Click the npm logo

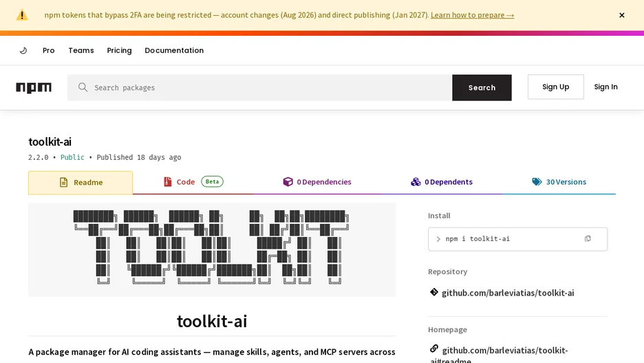[34, 87]
